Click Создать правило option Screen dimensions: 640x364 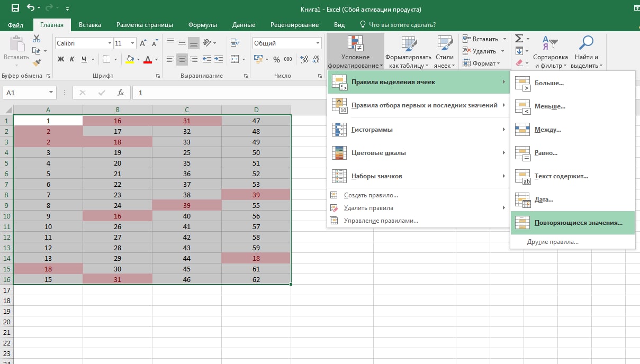(x=371, y=195)
